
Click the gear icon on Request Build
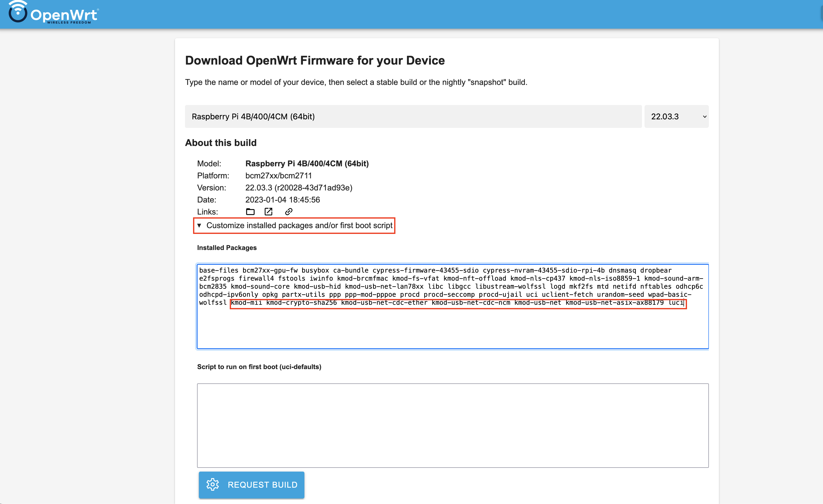click(x=212, y=484)
